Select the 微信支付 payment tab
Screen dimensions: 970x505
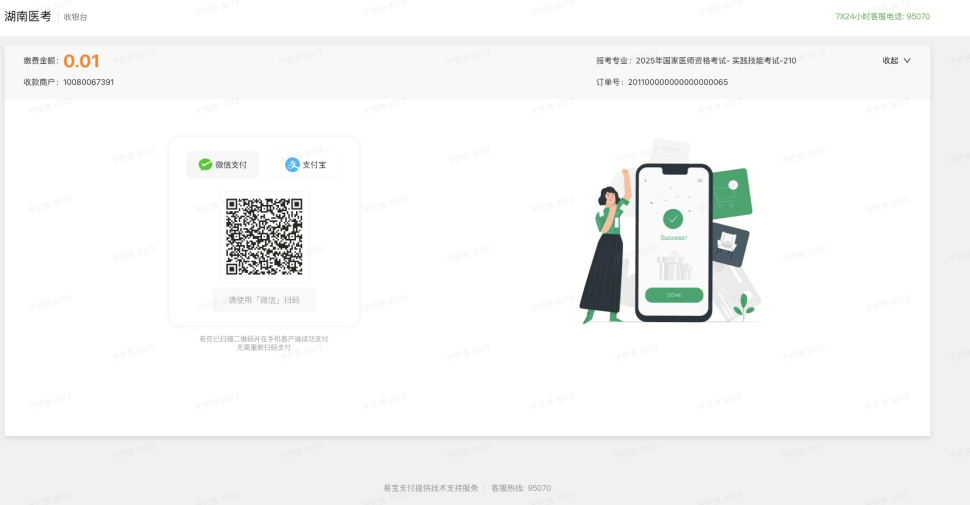click(223, 165)
